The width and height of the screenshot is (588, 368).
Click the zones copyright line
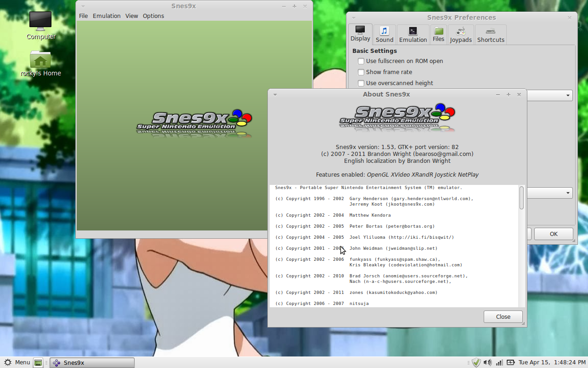(x=356, y=293)
